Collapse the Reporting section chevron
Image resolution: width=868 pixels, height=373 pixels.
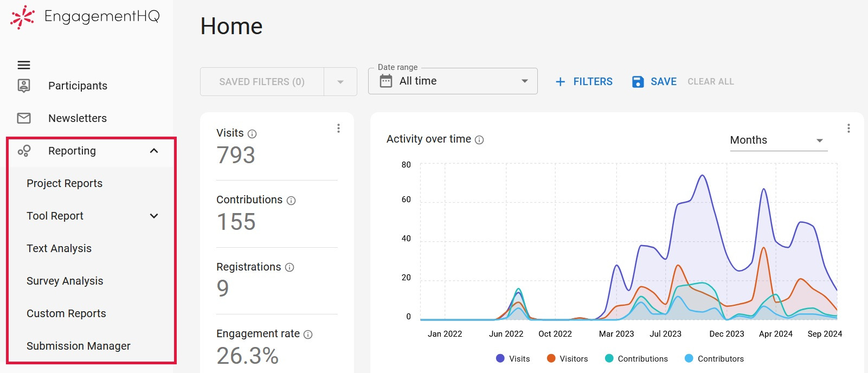pyautogui.click(x=154, y=151)
